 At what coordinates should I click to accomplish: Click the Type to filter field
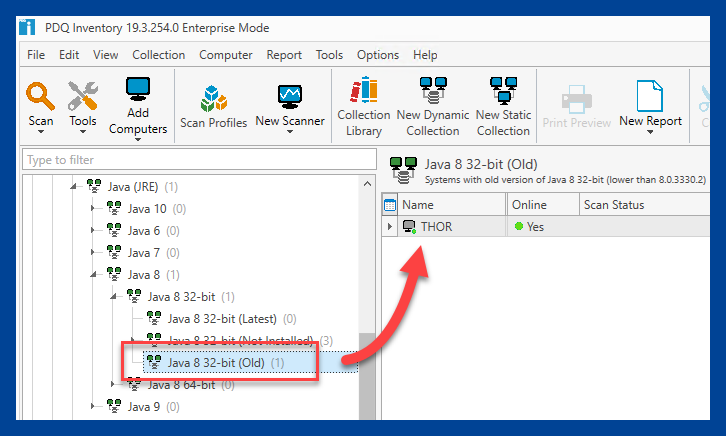coord(199,160)
